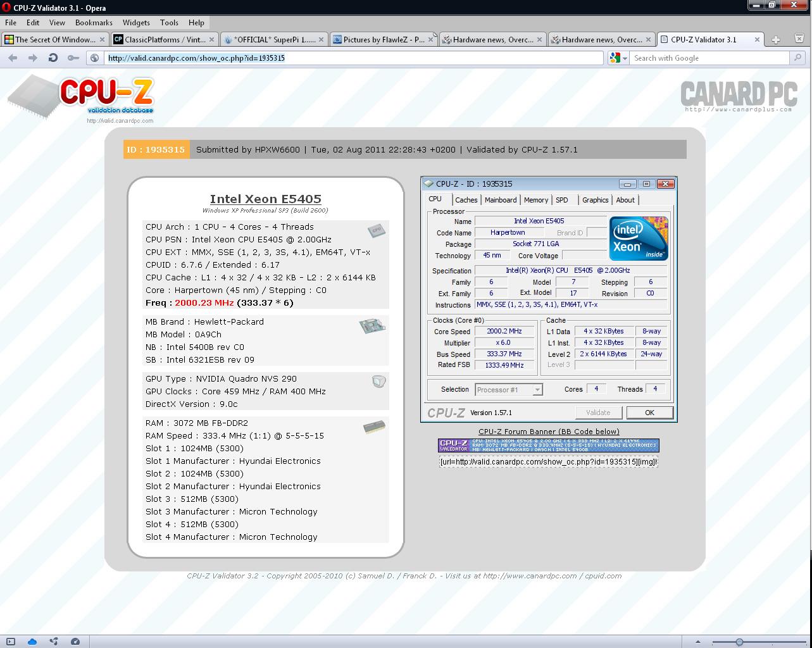Viewport: 812px width, 648px height.
Task: Open the Help menu
Action: 196,22
